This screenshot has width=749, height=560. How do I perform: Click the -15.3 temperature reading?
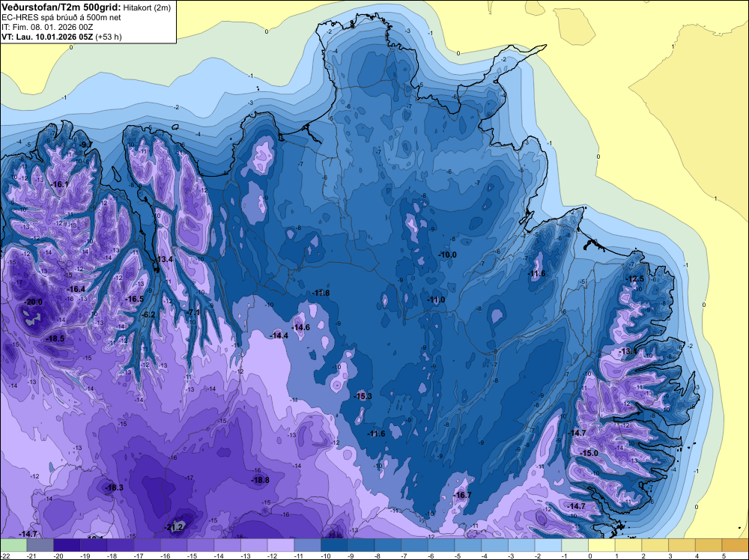tap(363, 396)
